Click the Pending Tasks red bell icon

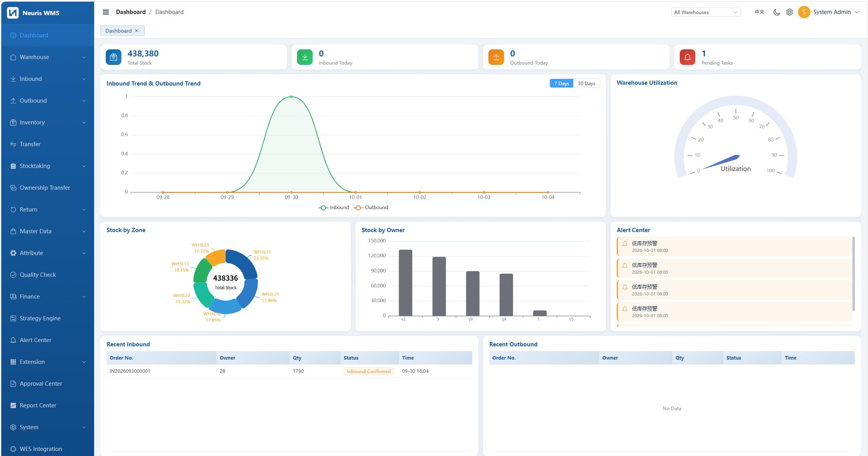click(687, 57)
